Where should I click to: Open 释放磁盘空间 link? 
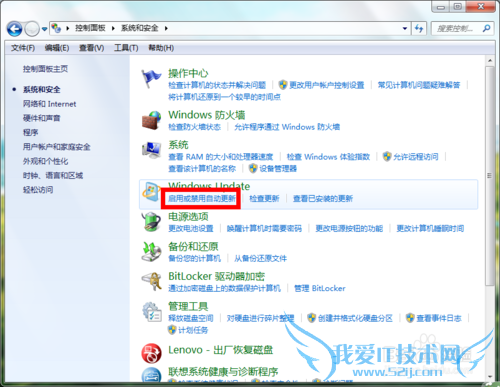191,318
